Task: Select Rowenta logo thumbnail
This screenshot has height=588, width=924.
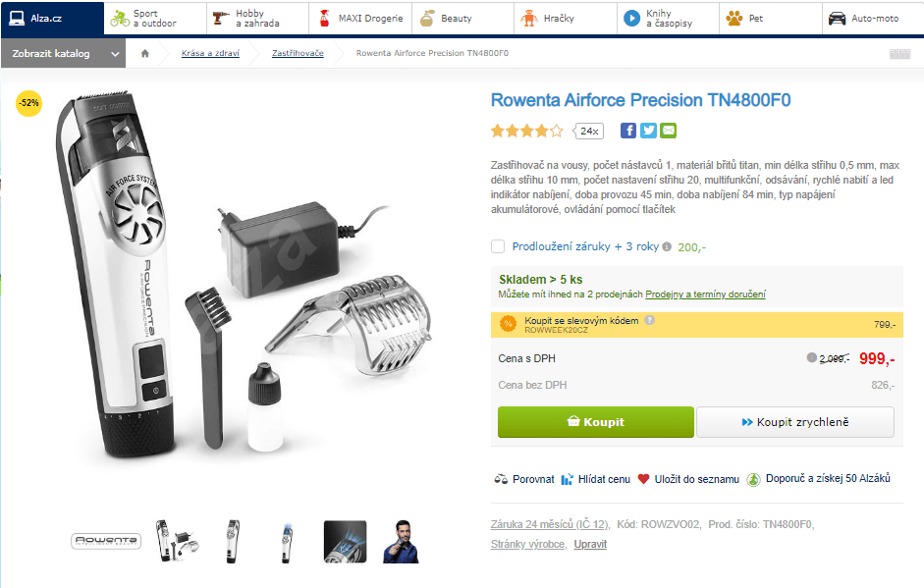Action: click(106, 541)
